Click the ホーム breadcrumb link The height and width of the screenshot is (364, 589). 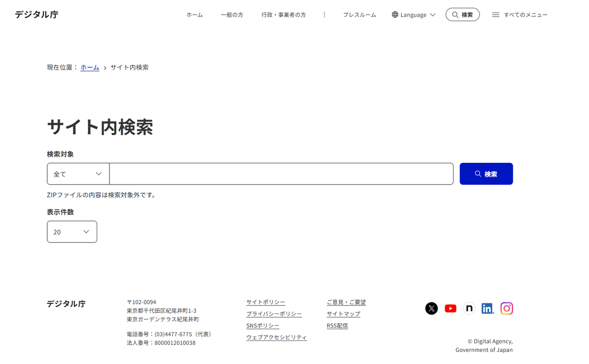[89, 67]
